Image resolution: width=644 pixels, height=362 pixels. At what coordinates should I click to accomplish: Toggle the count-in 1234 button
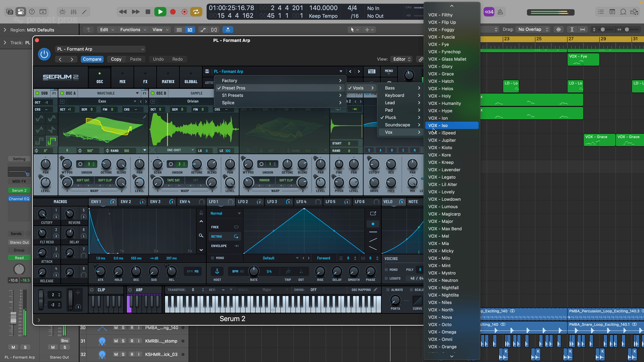[x=489, y=12]
